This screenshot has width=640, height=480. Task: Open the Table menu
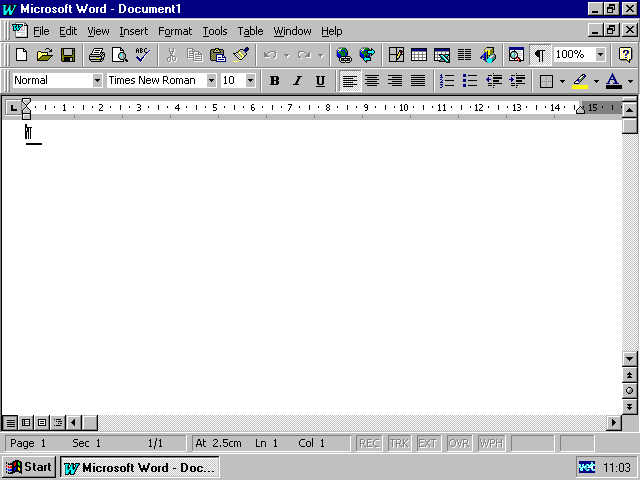pos(250,31)
